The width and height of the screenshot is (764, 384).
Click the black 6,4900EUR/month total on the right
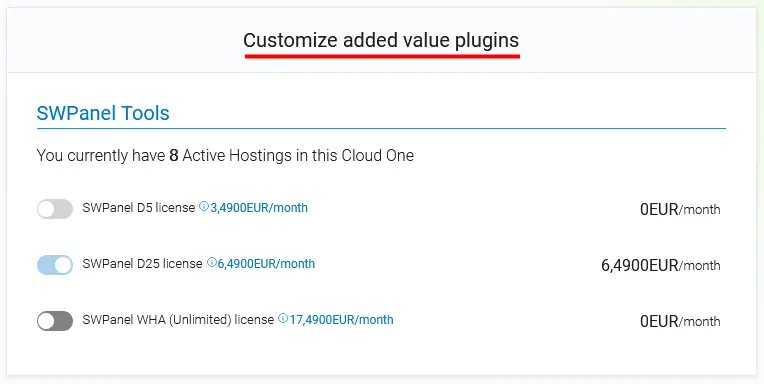pyautogui.click(x=661, y=266)
